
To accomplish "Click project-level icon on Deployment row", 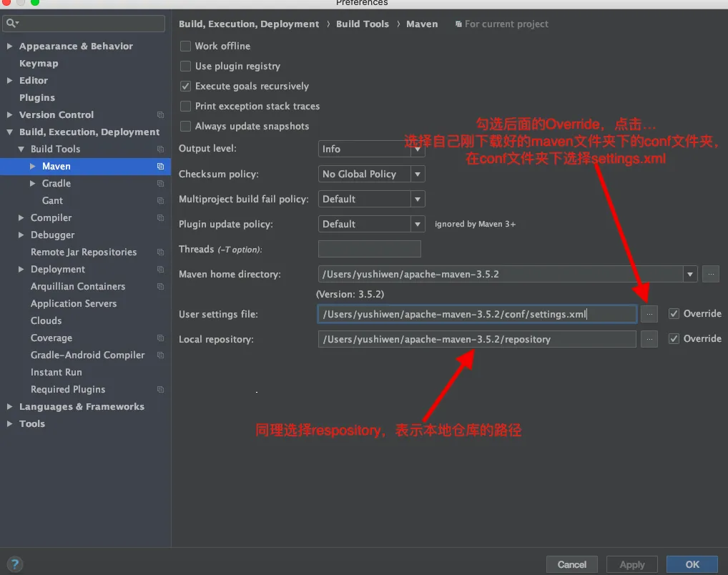I will [x=161, y=270].
